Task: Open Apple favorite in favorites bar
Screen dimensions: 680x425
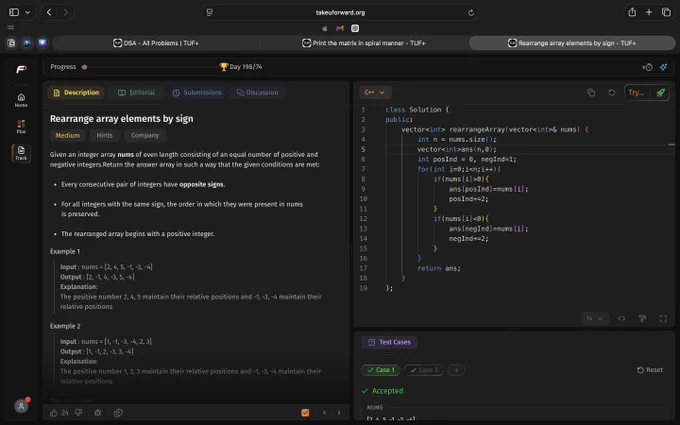Action: 325,28
